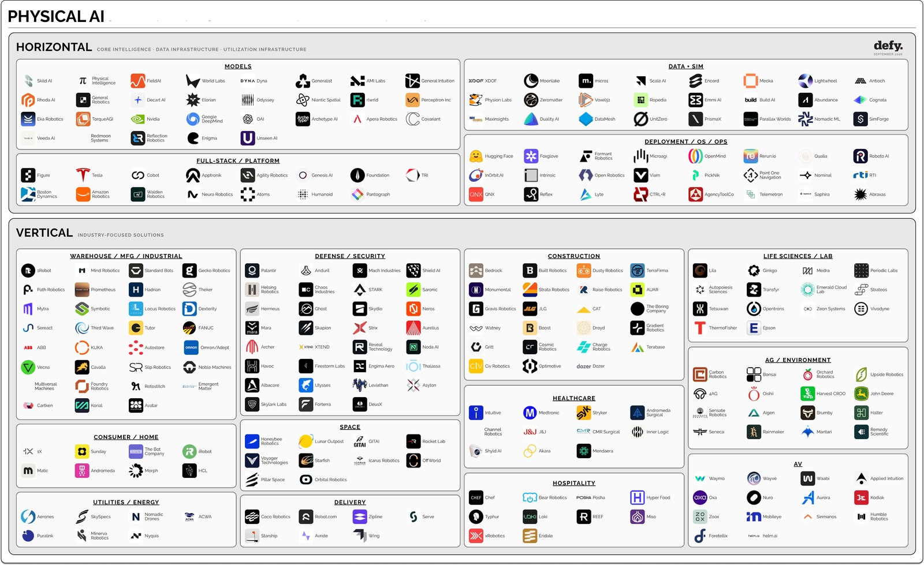Click the Tesla logo in Full-Stack / Platform
This screenshot has width=924, height=565.
coord(83,175)
